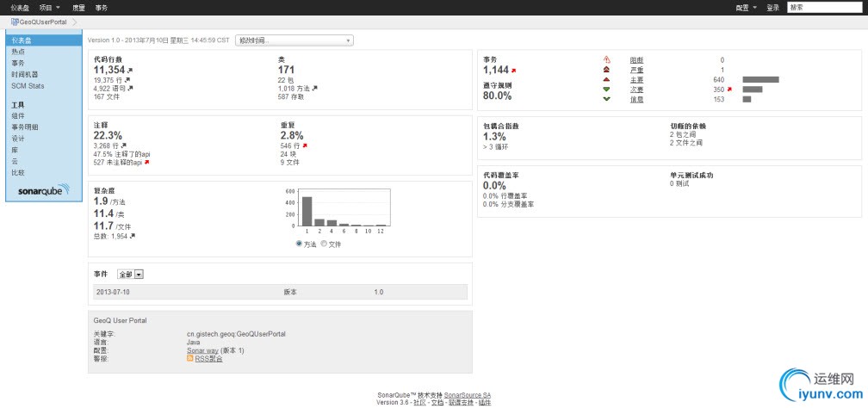Click the 0.0% code coverage value
The height and width of the screenshot is (408, 868).
tap(494, 185)
